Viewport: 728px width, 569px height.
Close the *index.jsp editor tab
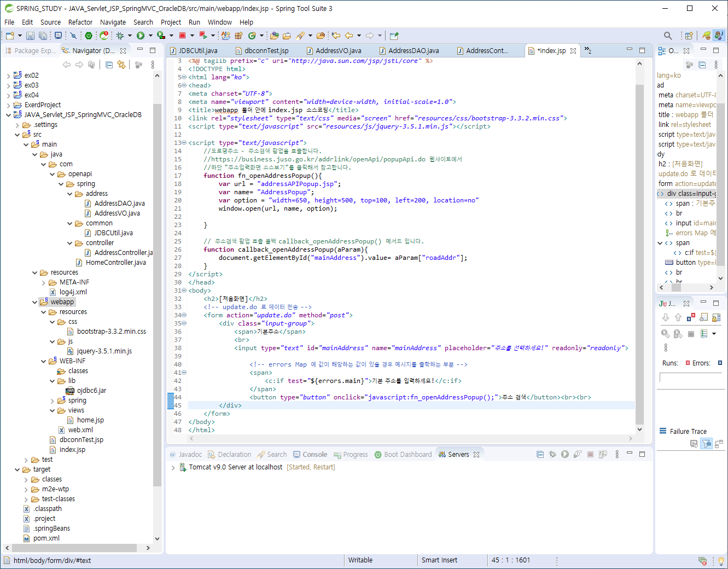[x=573, y=50]
